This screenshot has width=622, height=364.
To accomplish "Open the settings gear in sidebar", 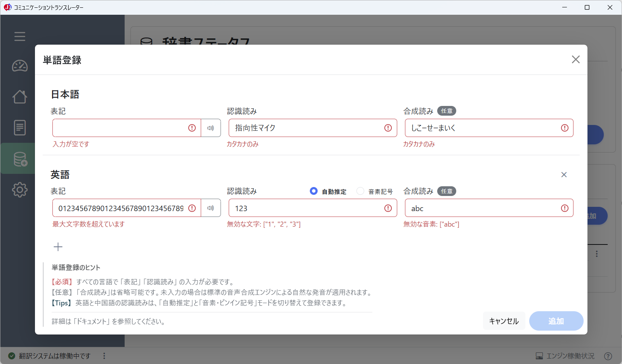I will click(20, 190).
